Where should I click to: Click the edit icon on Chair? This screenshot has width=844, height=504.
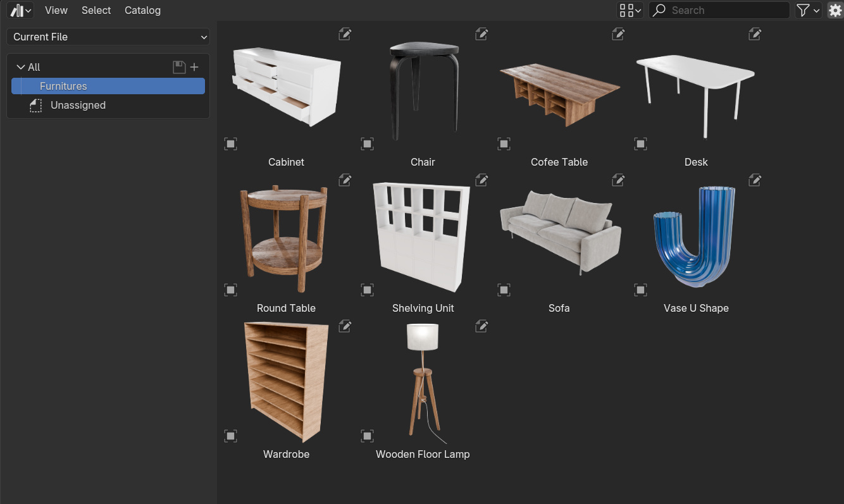(481, 34)
